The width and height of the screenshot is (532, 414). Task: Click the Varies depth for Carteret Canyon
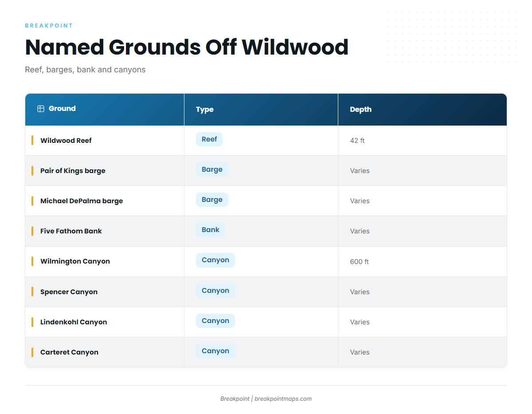click(360, 352)
